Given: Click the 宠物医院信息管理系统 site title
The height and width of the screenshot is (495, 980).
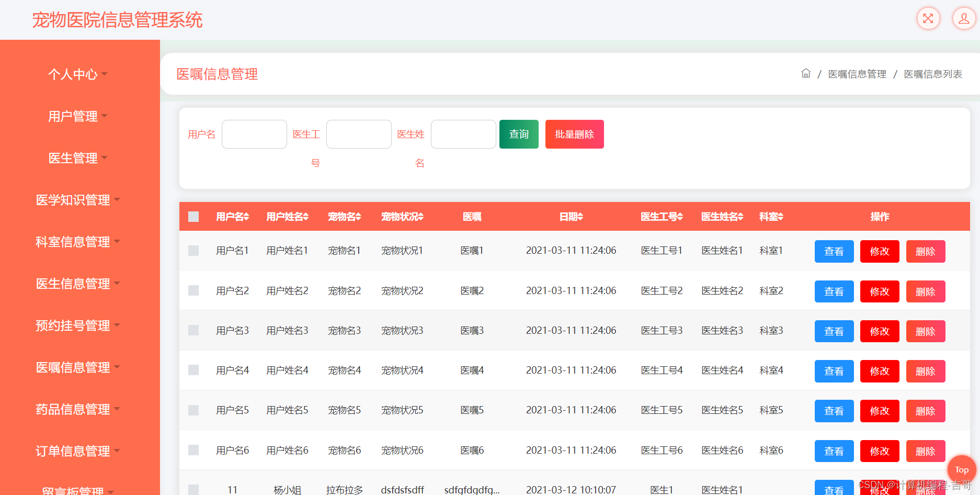Looking at the screenshot, I should point(117,20).
